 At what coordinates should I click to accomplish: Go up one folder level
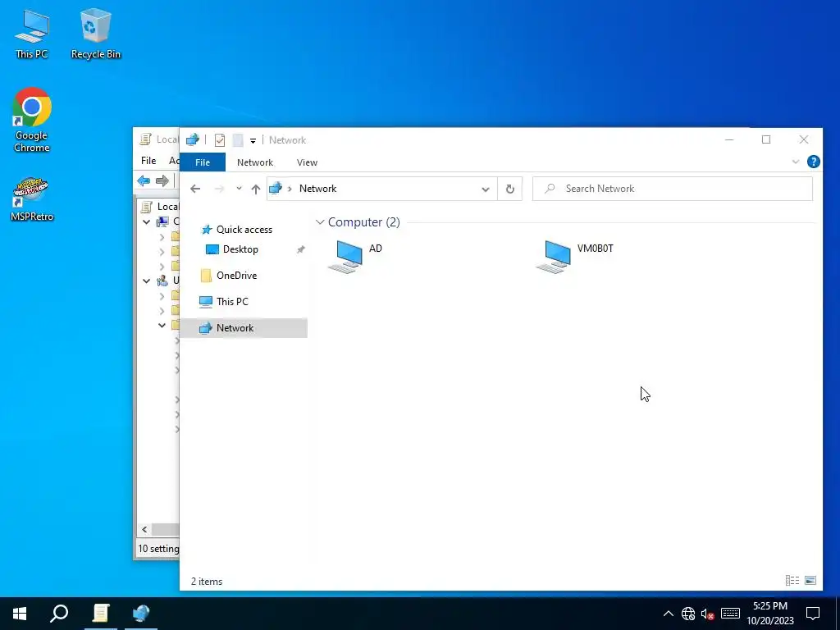pos(256,189)
